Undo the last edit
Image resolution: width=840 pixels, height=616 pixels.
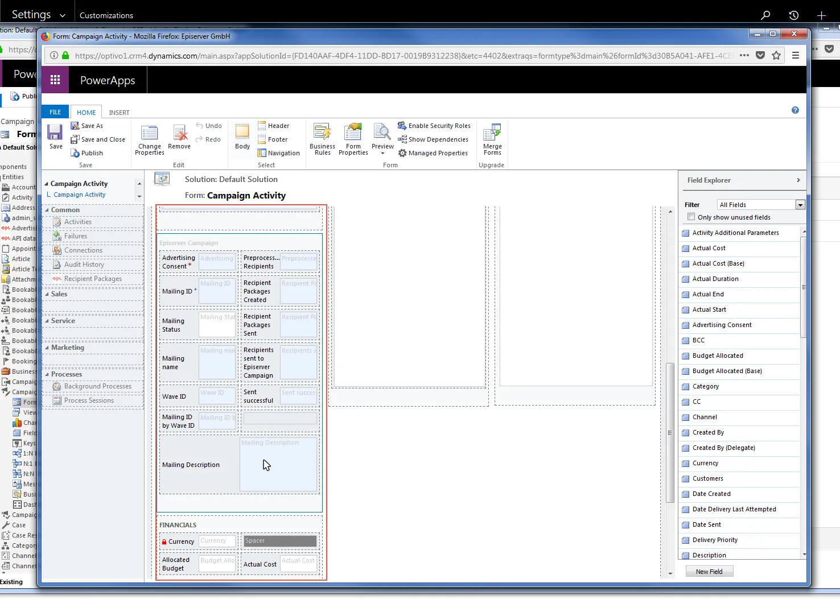pyautogui.click(x=209, y=126)
